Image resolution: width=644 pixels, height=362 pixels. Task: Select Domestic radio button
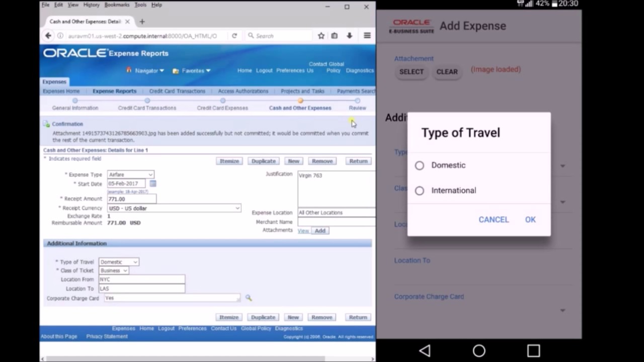420,165
